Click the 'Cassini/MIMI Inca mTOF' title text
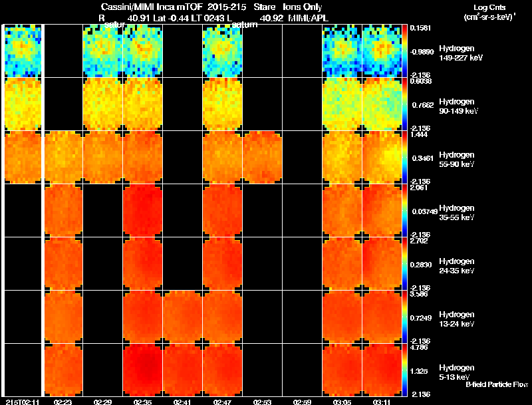The image size is (532, 405). pos(152,7)
